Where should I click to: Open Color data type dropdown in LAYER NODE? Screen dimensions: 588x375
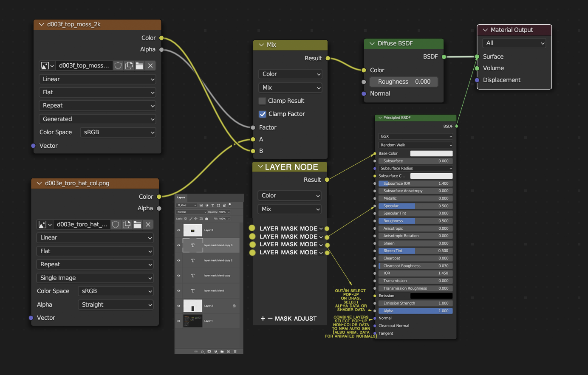click(x=290, y=195)
